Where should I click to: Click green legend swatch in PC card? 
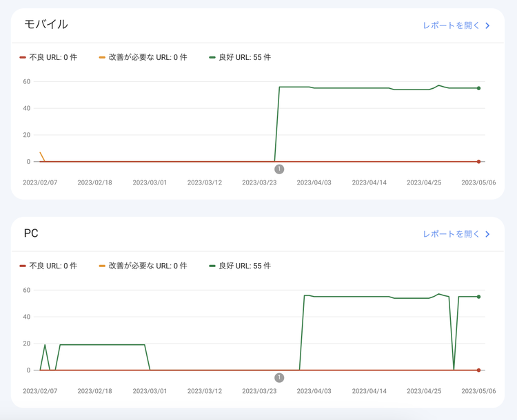212,266
